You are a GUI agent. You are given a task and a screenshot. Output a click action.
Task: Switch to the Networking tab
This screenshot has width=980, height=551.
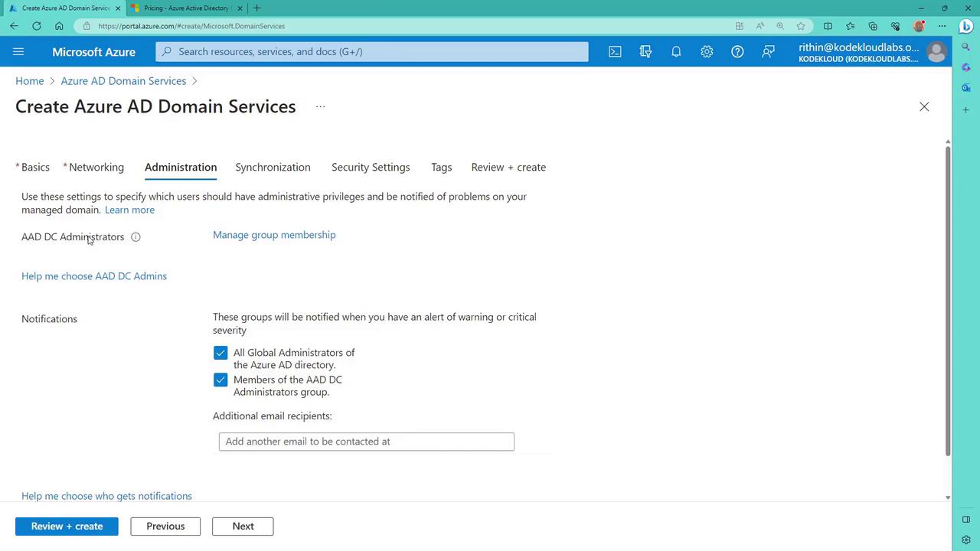(x=96, y=167)
